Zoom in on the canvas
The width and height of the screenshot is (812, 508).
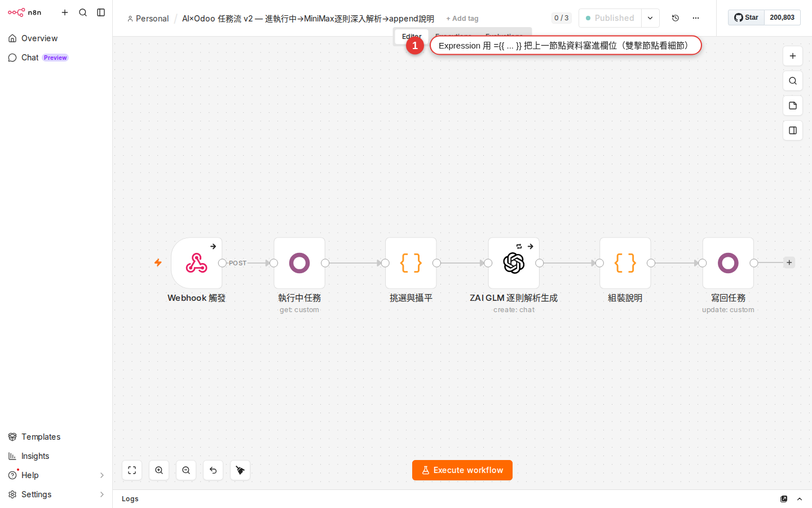[x=159, y=470]
